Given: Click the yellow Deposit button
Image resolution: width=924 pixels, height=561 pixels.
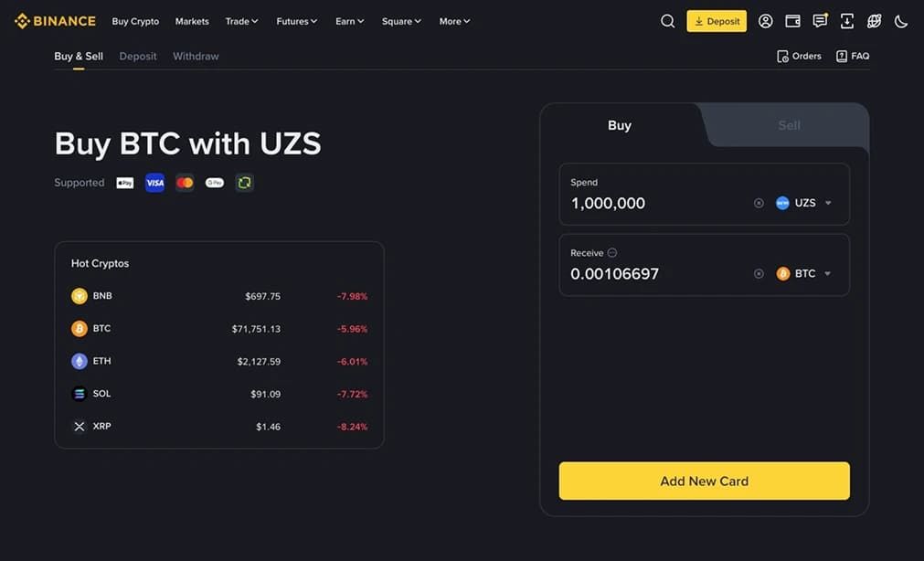Looking at the screenshot, I should (x=717, y=21).
